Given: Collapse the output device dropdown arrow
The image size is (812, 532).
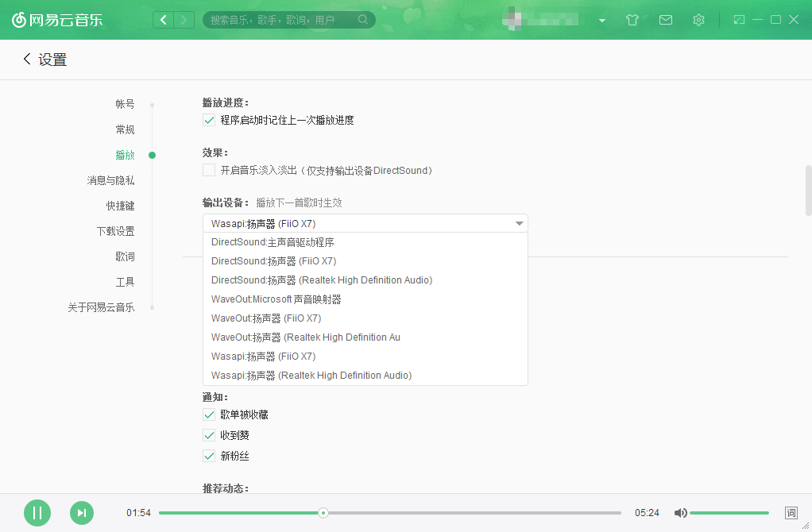Looking at the screenshot, I should click(519, 224).
